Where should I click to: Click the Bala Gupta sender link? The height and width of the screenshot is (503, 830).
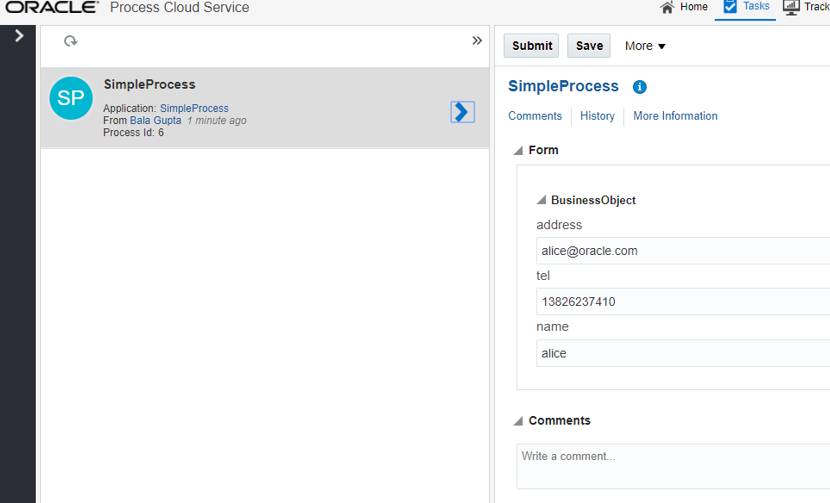pyautogui.click(x=155, y=121)
